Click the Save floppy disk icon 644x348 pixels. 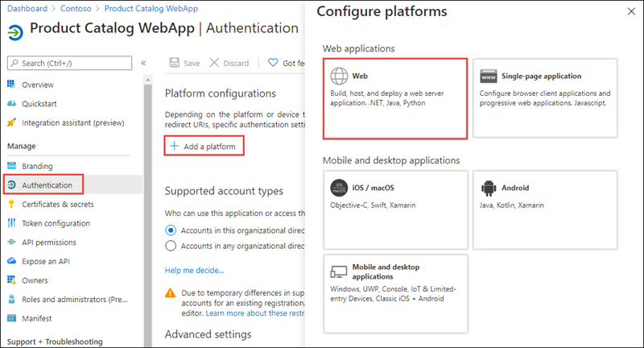pyautogui.click(x=175, y=63)
